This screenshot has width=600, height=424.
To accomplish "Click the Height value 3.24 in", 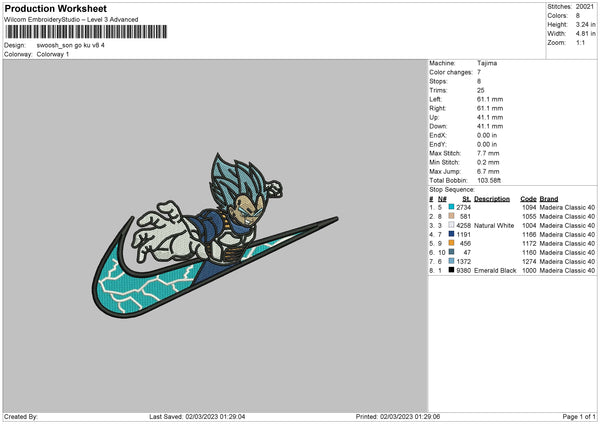I will [x=585, y=24].
